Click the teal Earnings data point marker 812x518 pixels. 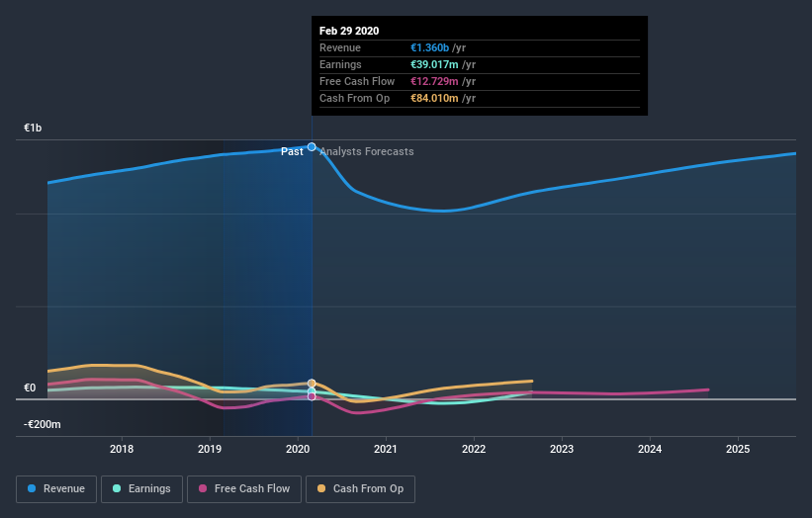(312, 390)
